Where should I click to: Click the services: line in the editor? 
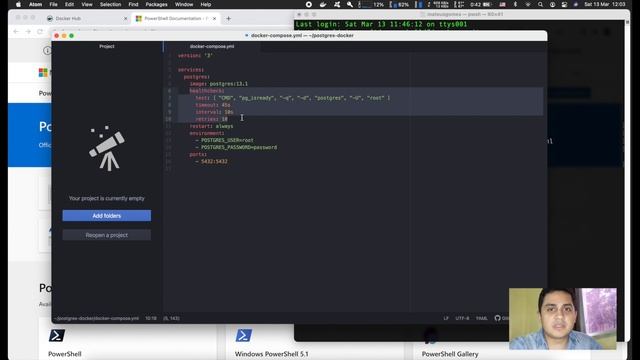pyautogui.click(x=191, y=70)
